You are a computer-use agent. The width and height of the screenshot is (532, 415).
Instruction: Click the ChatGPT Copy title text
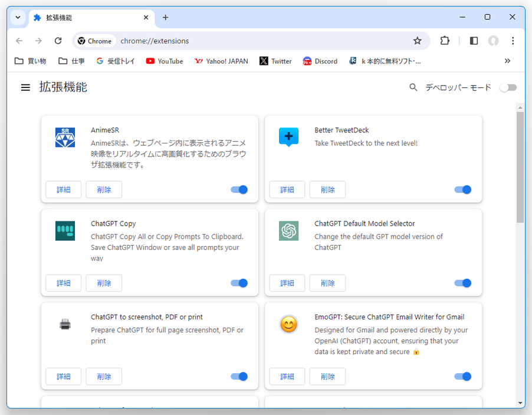tap(113, 224)
